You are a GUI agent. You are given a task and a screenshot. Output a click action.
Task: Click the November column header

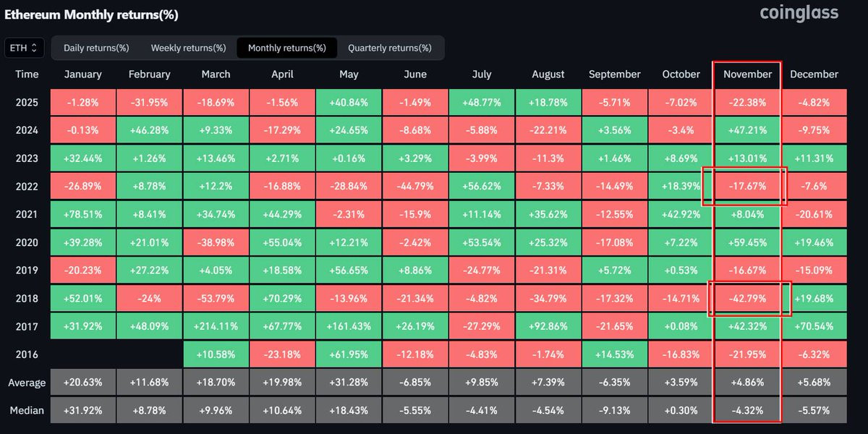pos(747,74)
